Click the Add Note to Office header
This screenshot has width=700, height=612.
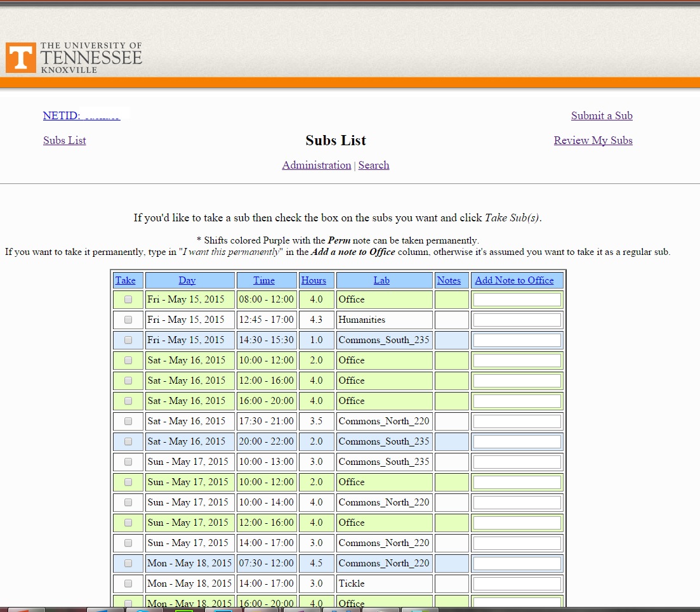coord(514,280)
